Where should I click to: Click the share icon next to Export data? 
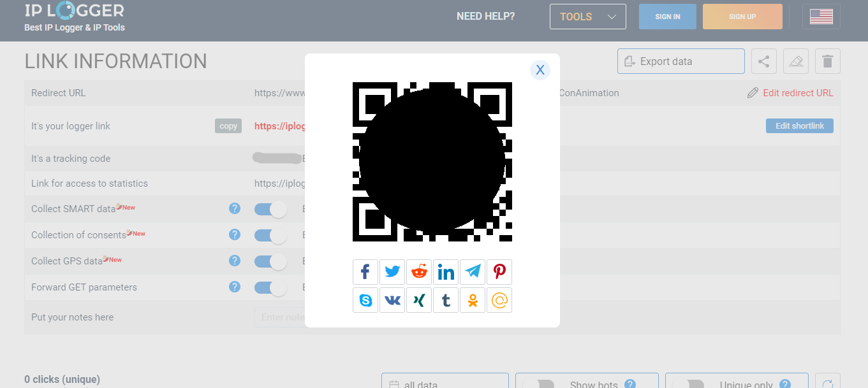pos(764,61)
